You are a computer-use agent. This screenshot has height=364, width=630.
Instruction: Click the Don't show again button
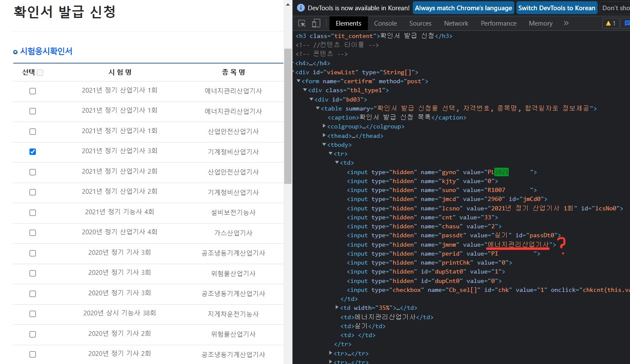click(615, 8)
